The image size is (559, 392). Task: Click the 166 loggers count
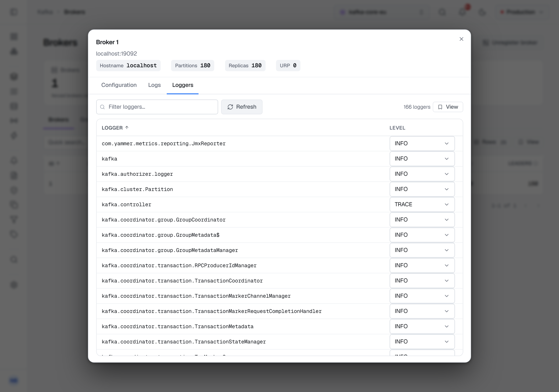[x=417, y=107]
